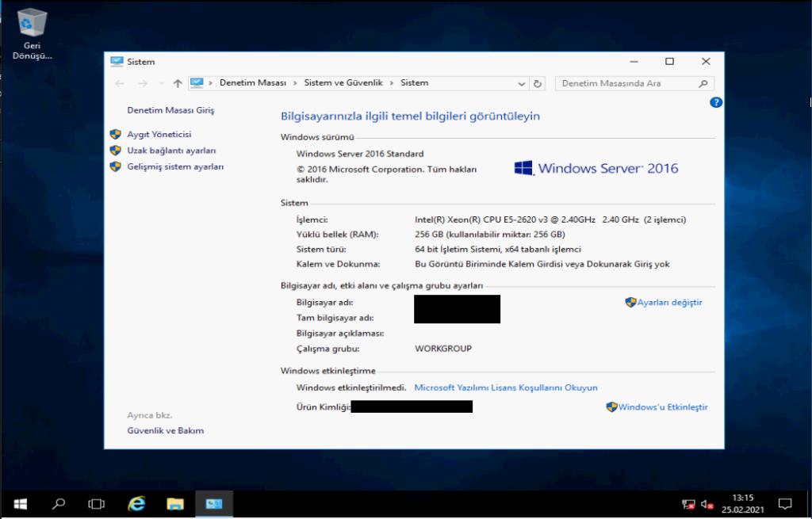The width and height of the screenshot is (812, 519).
Task: Open recent locations dropdown arrow
Action: 162,83
